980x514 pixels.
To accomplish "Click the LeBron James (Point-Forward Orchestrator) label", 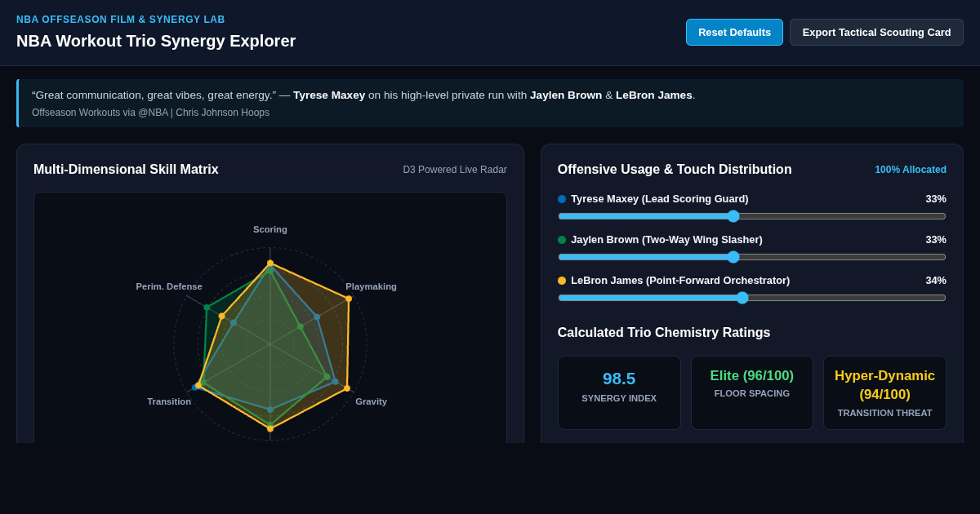I will point(680,281).
